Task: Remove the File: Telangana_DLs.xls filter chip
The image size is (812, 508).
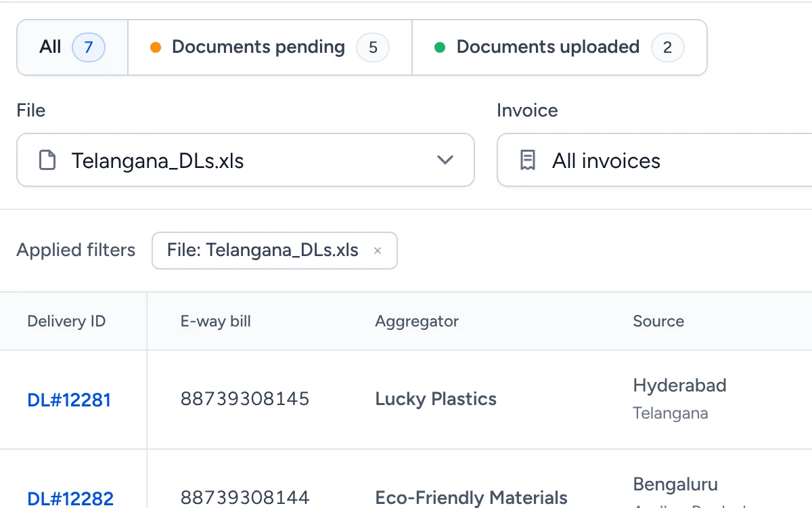Action: pos(378,251)
